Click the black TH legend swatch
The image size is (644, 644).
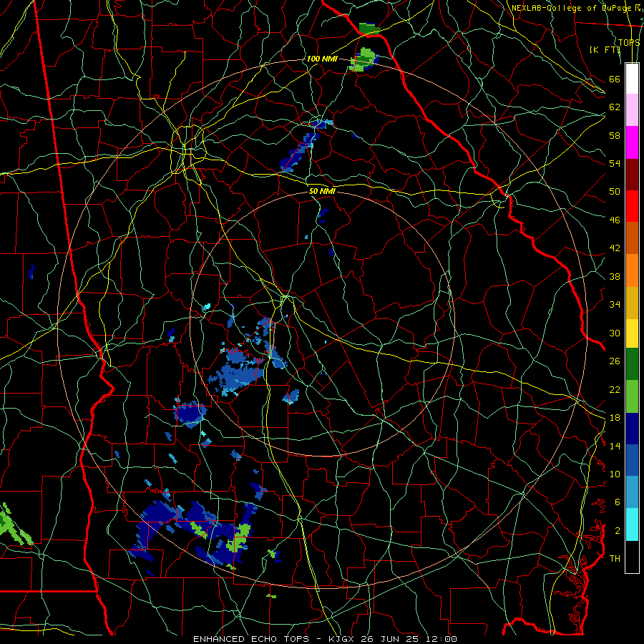coord(632,557)
